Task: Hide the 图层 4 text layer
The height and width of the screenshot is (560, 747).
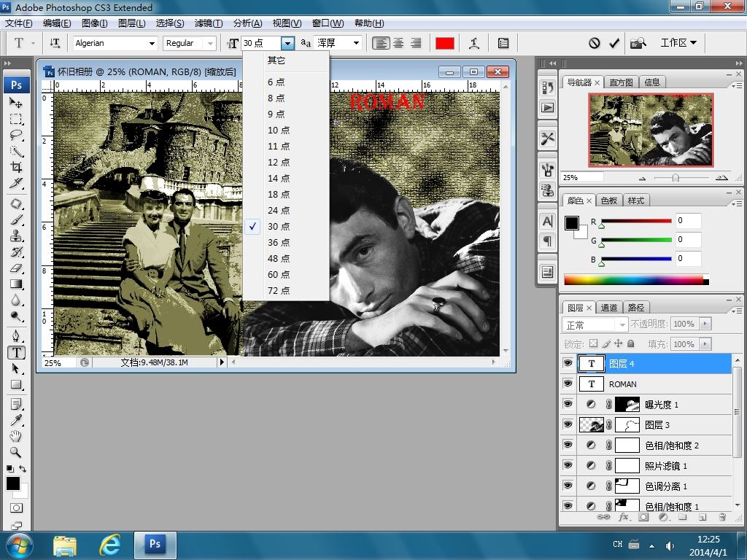Action: click(568, 363)
